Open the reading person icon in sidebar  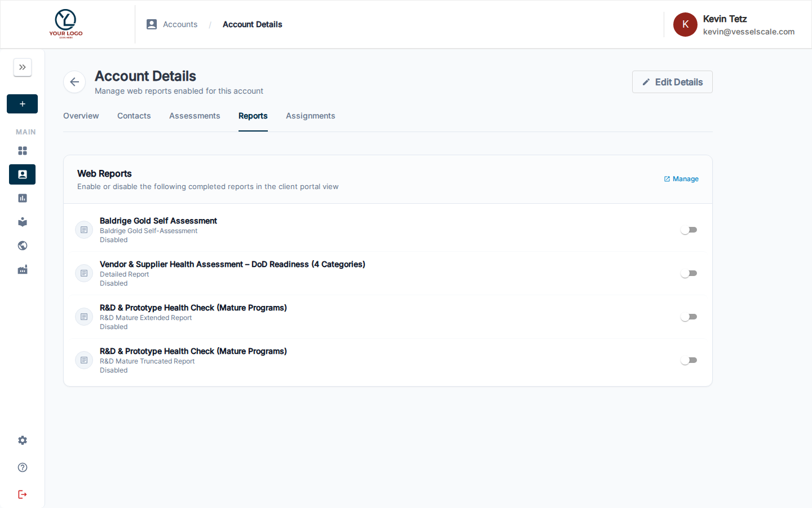coord(23,222)
